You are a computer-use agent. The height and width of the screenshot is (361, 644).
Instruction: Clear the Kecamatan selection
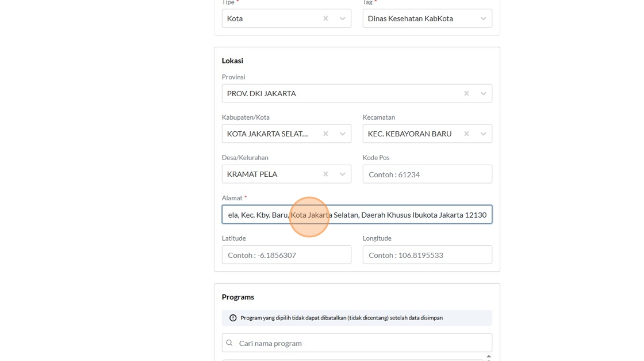(x=466, y=134)
